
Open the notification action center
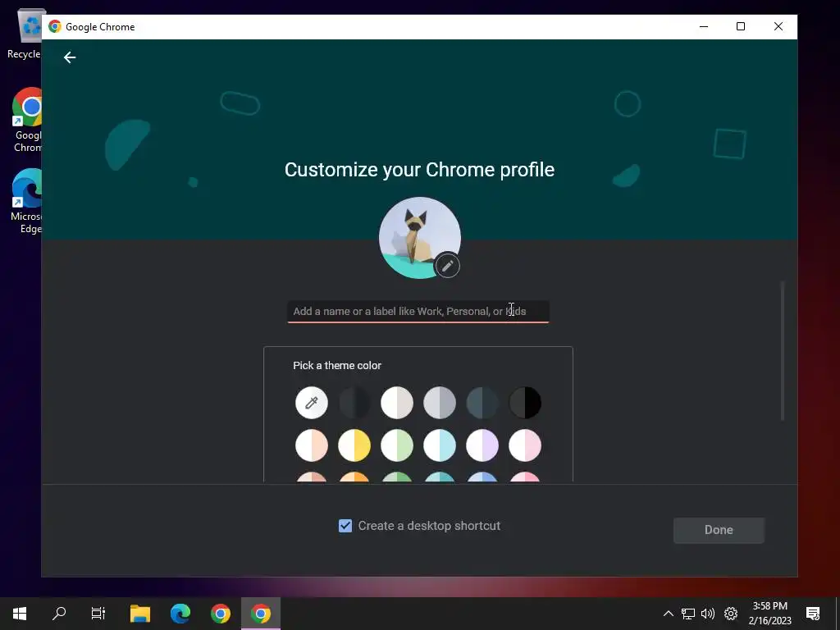[x=813, y=614]
